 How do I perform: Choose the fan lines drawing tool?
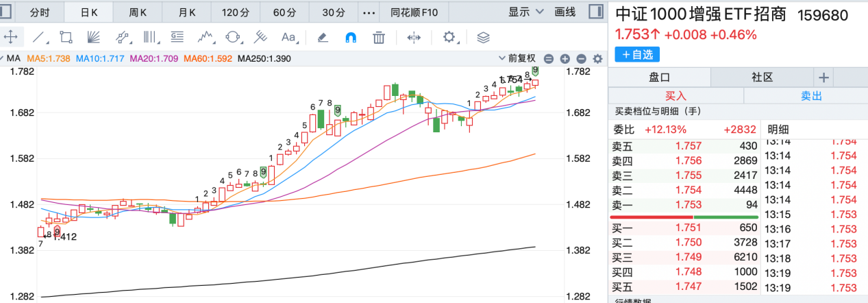pos(94,37)
